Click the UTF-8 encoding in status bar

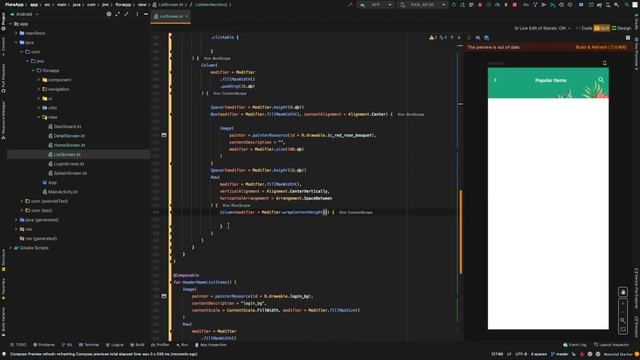(x=521, y=354)
